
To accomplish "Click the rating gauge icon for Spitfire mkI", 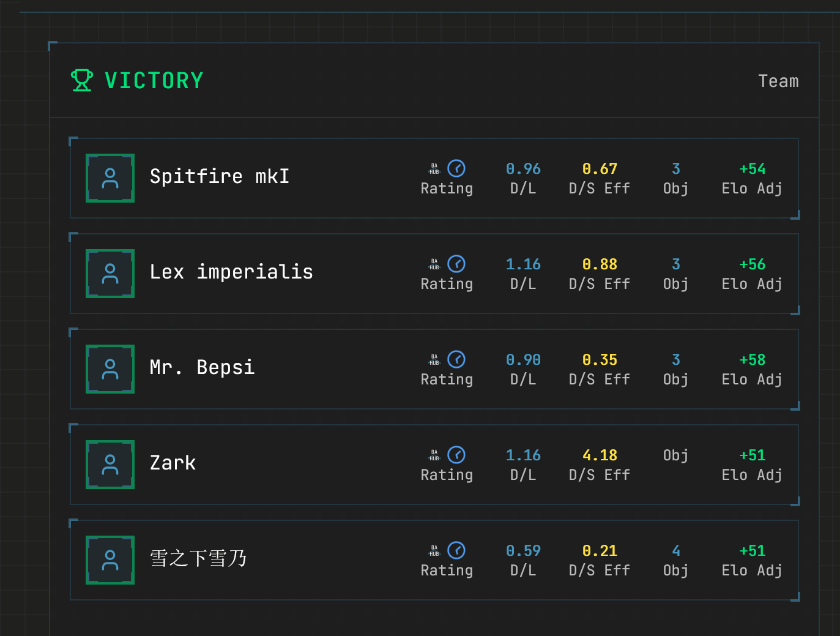I will click(x=456, y=168).
